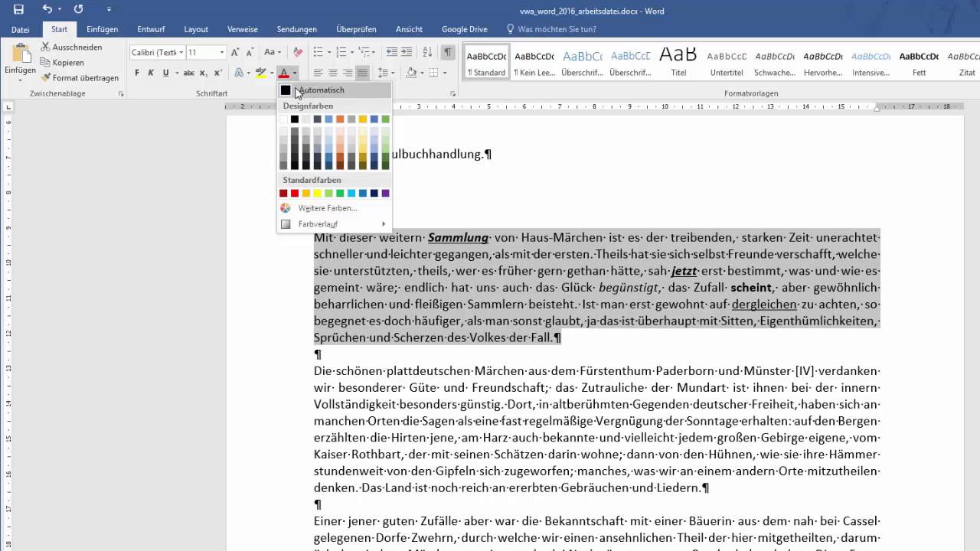Align text to the left

click(318, 73)
